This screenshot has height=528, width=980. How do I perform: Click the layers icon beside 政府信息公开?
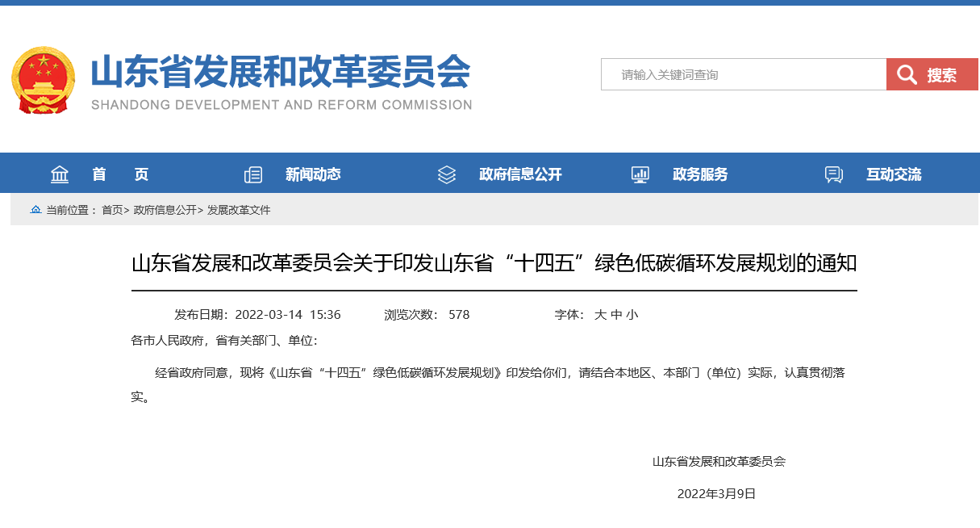tap(447, 174)
